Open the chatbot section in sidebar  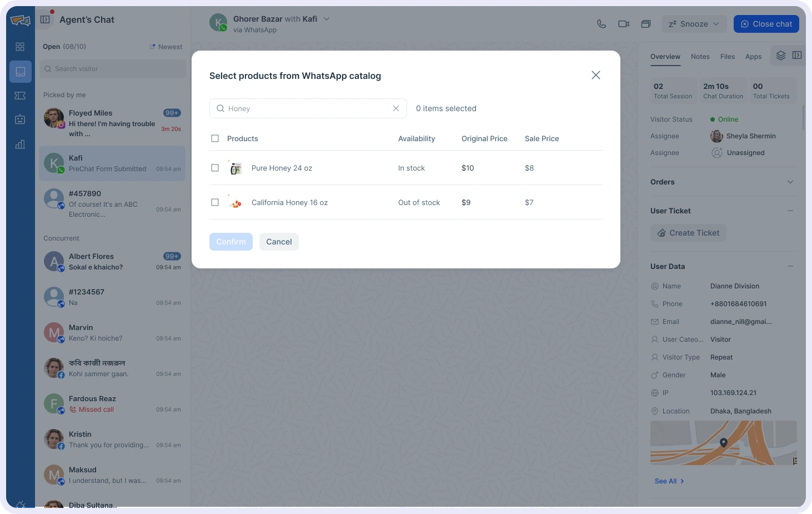[x=20, y=119]
